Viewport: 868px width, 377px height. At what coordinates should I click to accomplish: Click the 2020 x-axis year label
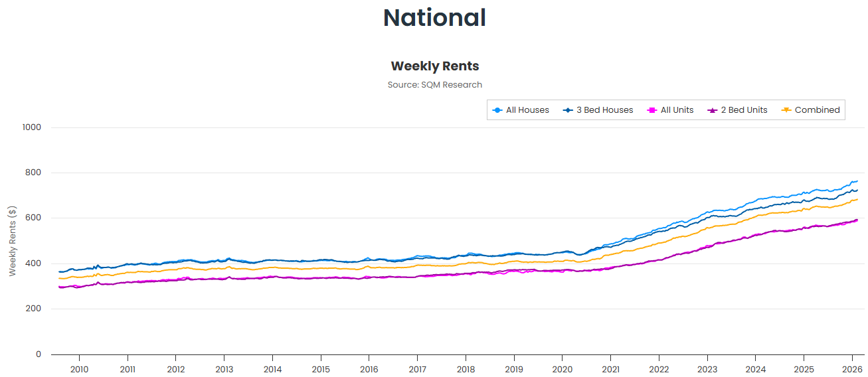(563, 369)
